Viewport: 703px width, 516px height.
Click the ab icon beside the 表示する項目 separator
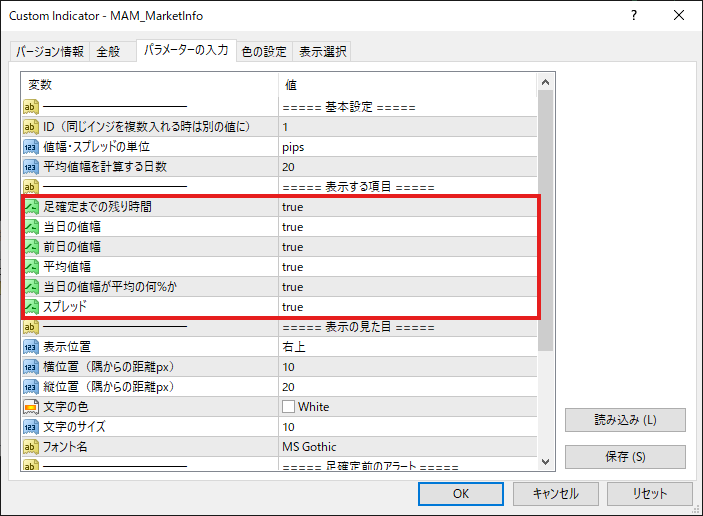(30, 186)
